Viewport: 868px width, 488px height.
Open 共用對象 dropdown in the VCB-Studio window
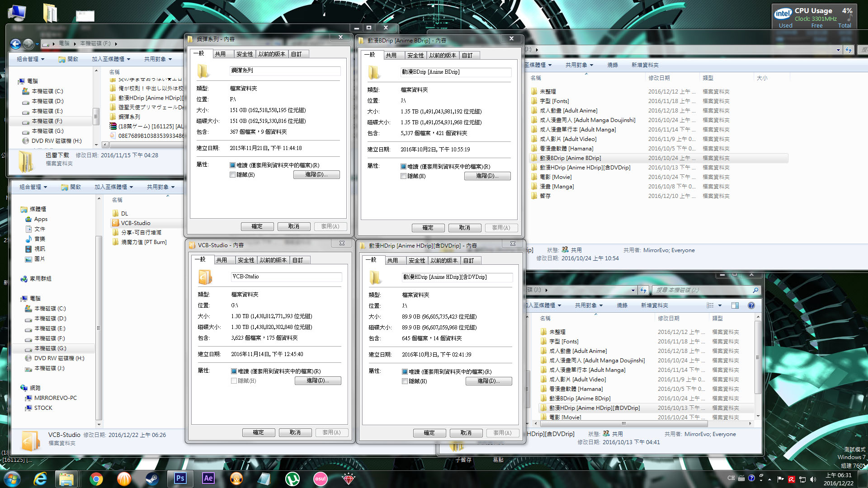(x=161, y=187)
